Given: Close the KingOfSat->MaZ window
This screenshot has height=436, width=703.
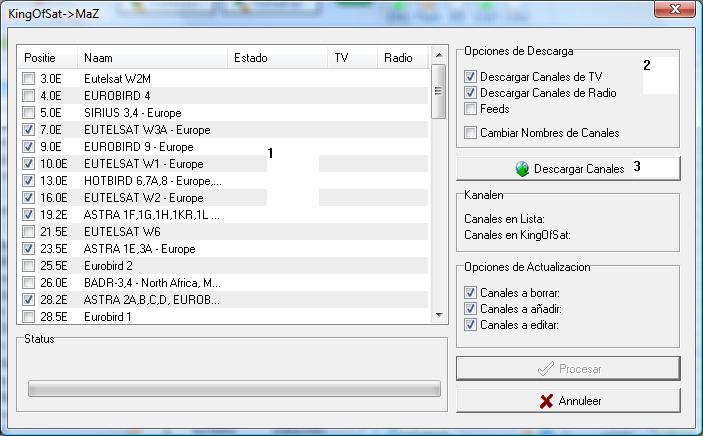Looking at the screenshot, I should click(x=675, y=9).
